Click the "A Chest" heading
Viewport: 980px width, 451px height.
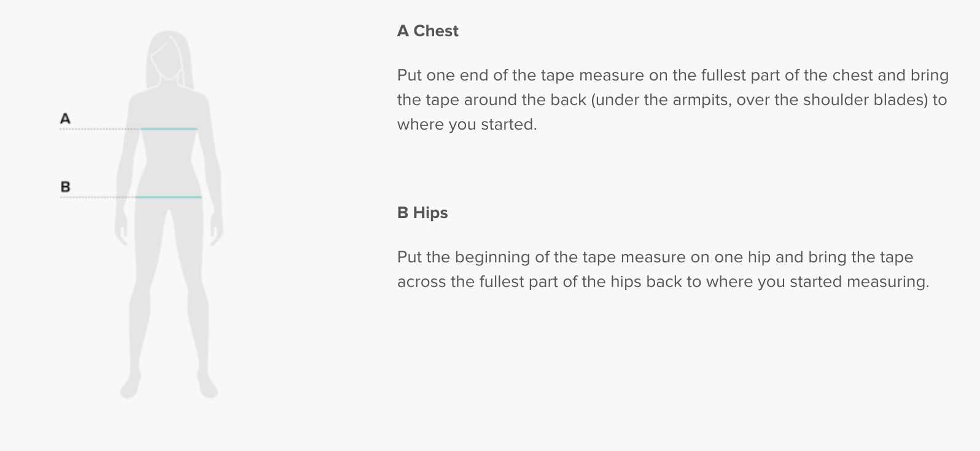(427, 31)
